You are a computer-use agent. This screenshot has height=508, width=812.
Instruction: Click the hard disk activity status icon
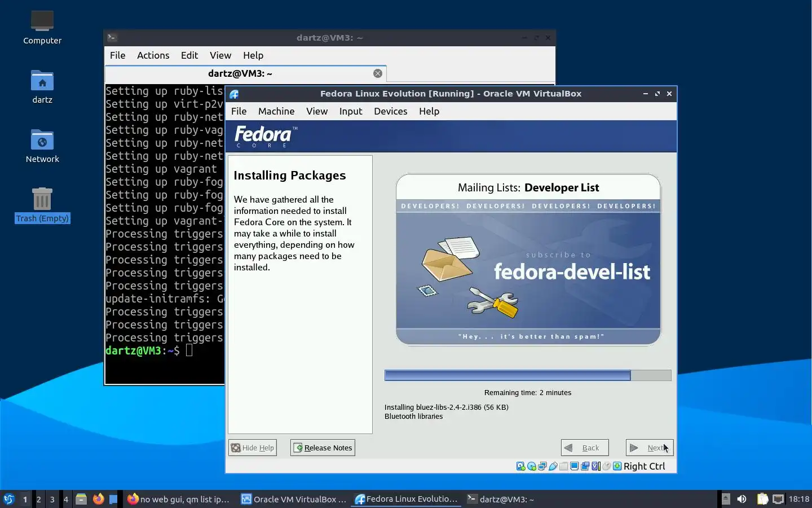tap(521, 466)
